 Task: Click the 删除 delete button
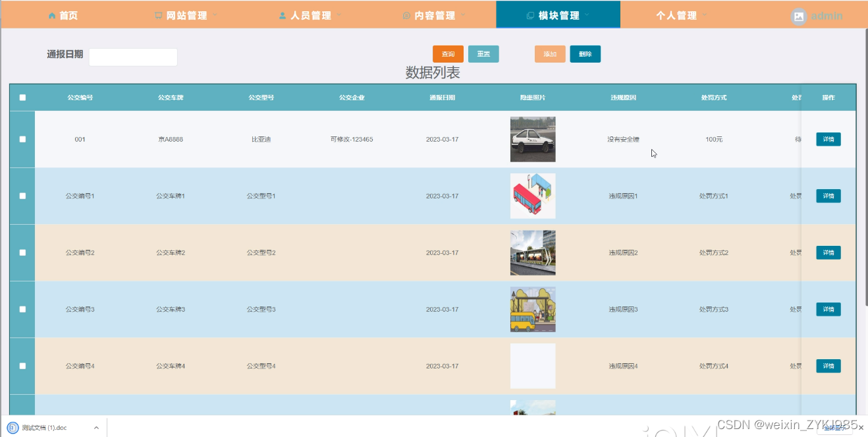coord(585,54)
